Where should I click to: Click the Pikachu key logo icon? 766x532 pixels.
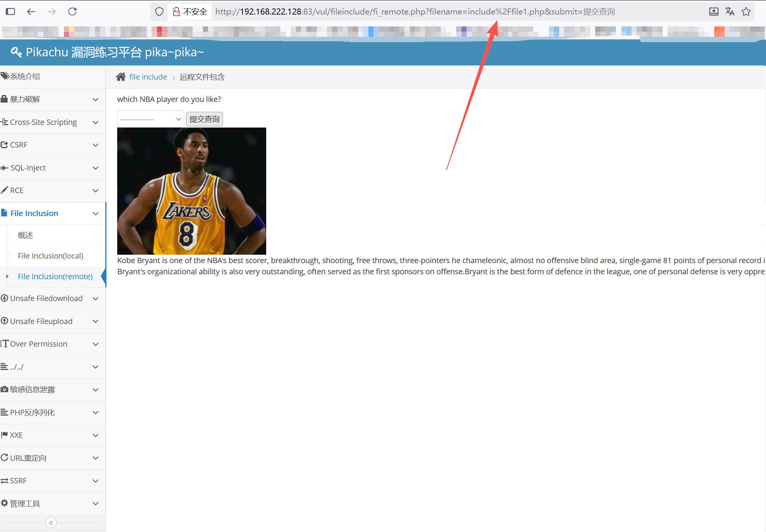click(x=16, y=52)
